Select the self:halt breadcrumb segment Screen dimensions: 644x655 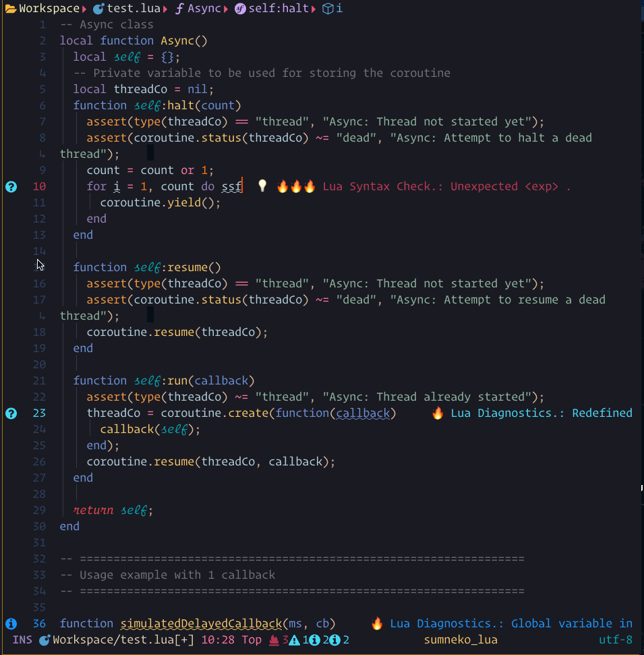(x=279, y=8)
